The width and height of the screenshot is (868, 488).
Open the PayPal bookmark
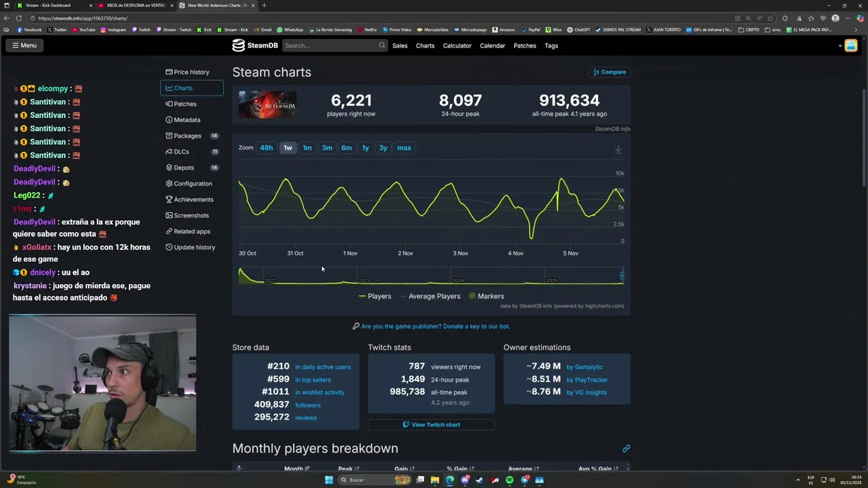click(x=530, y=30)
